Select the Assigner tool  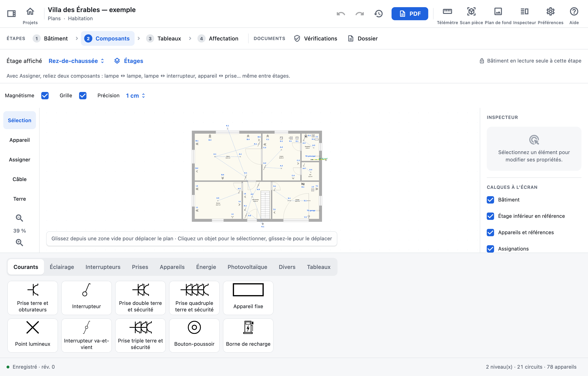coord(20,160)
